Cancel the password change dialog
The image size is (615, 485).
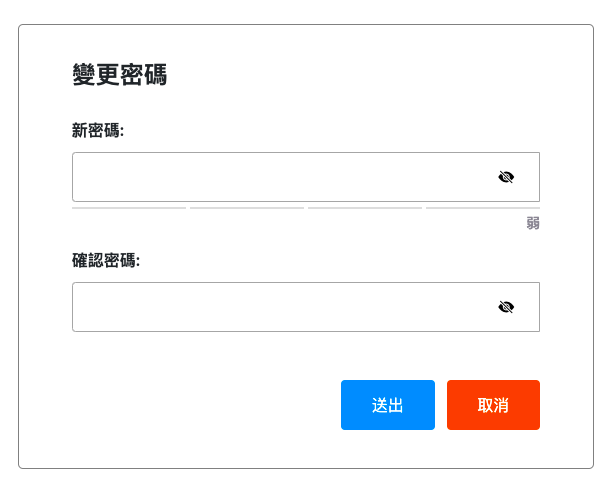(493, 405)
